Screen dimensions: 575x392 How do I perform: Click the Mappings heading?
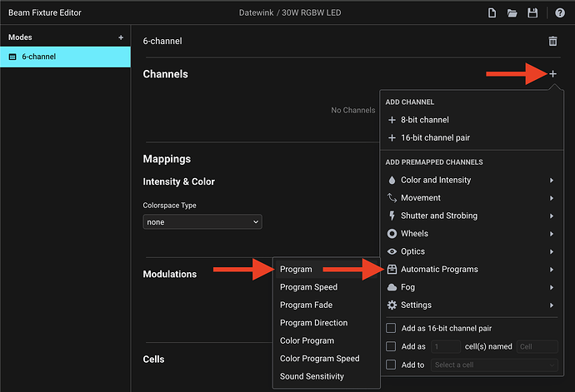tap(167, 159)
